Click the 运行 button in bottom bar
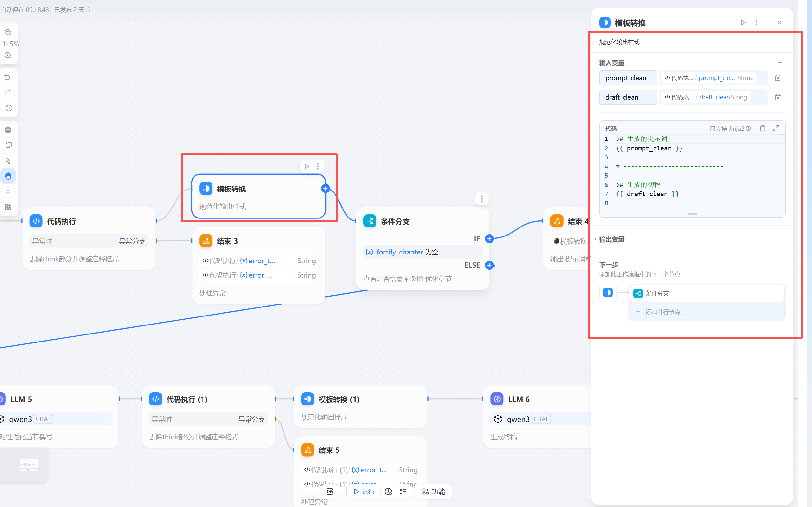Screen dimensions: 812x507 (x=364, y=492)
